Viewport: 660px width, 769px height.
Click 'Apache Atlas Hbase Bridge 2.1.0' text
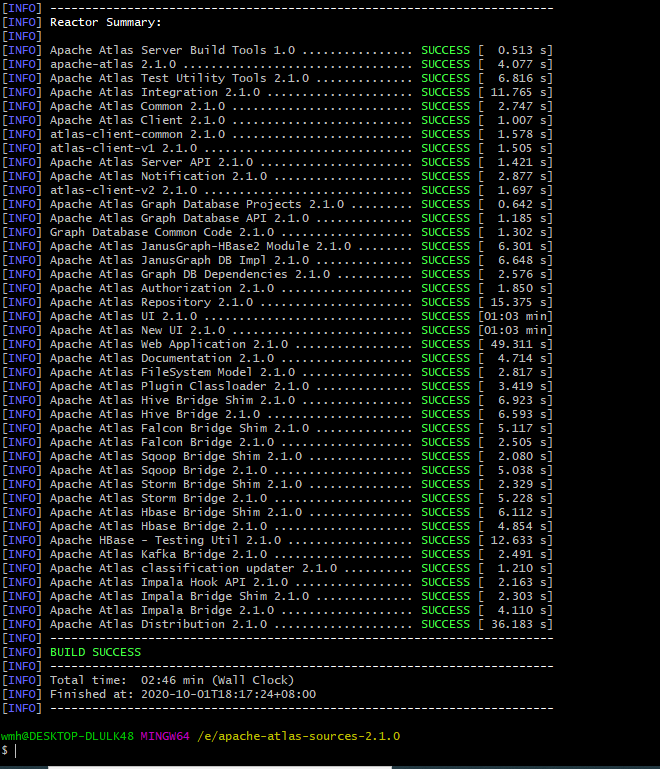158,526
